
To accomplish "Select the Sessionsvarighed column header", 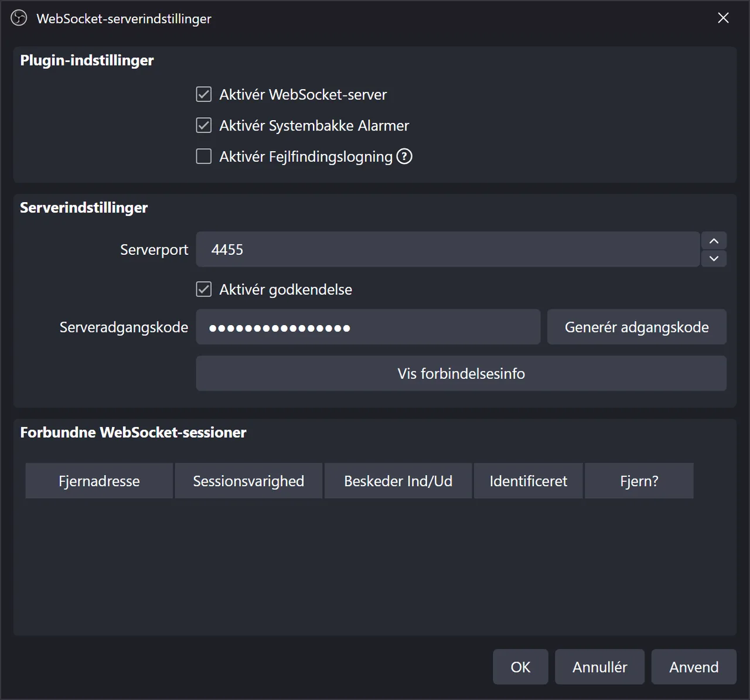I will pos(248,481).
